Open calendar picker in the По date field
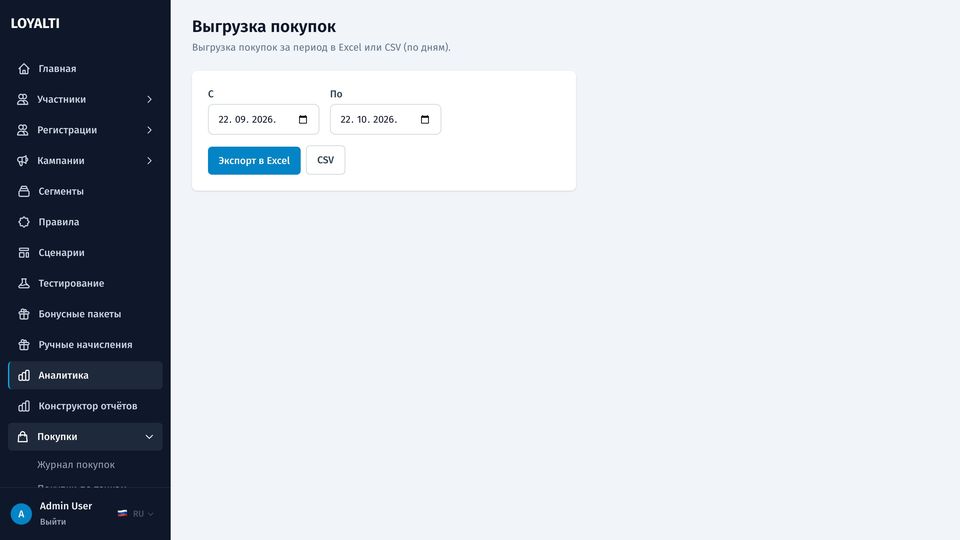The image size is (960, 540). [x=425, y=119]
